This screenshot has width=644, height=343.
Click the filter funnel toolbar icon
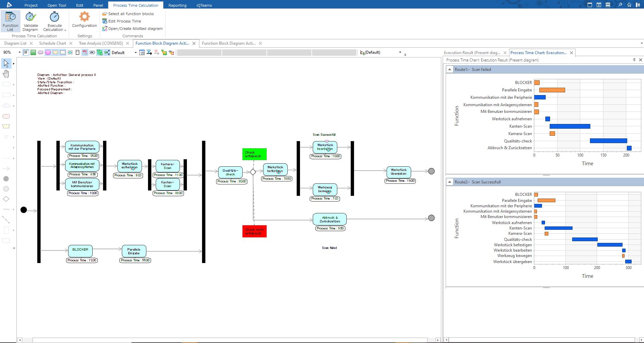[x=149, y=52]
